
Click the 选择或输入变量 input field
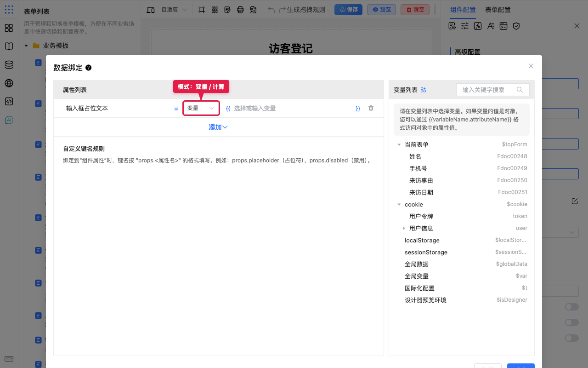click(293, 108)
